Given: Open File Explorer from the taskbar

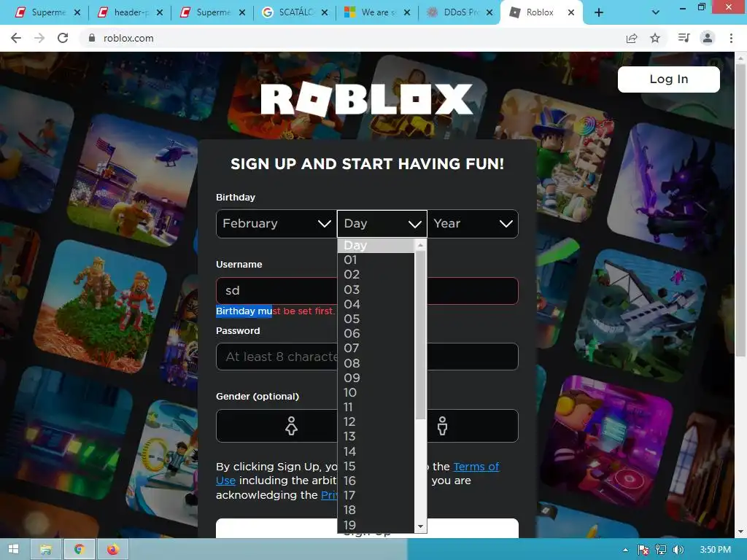Looking at the screenshot, I should tap(46, 550).
